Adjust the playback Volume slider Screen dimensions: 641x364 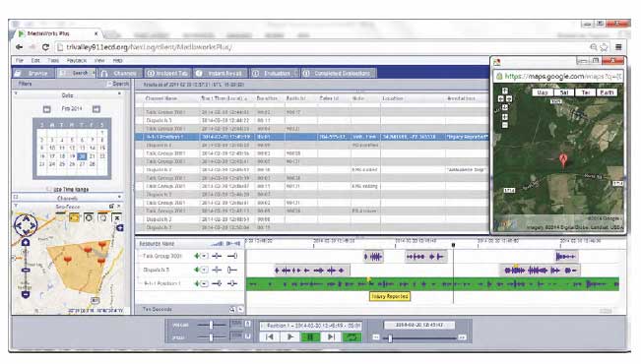(211, 325)
